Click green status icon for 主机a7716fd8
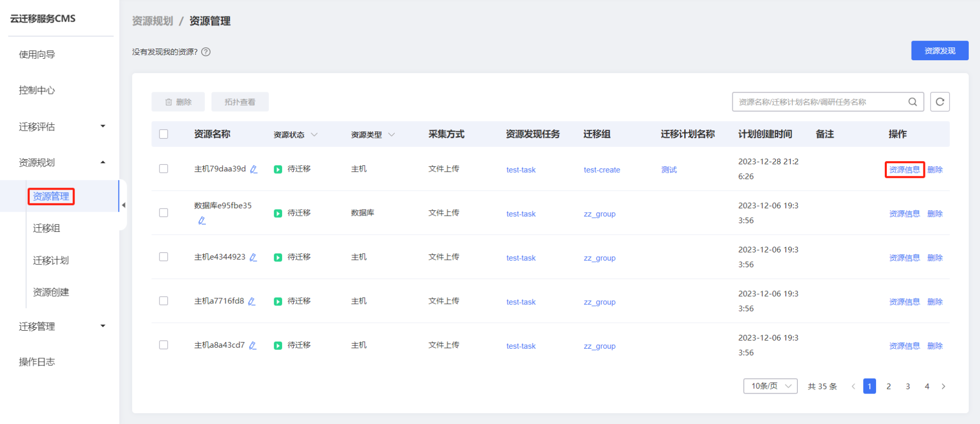The height and width of the screenshot is (424, 980). (278, 301)
